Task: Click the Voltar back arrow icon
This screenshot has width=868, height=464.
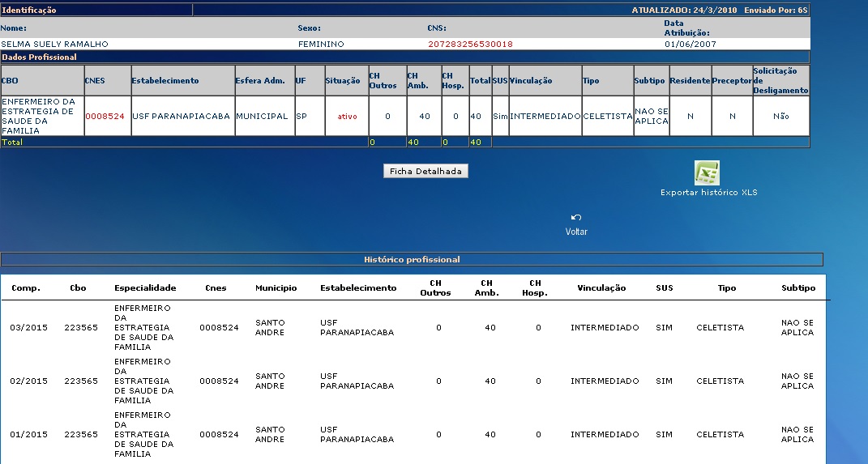Action: [x=576, y=217]
